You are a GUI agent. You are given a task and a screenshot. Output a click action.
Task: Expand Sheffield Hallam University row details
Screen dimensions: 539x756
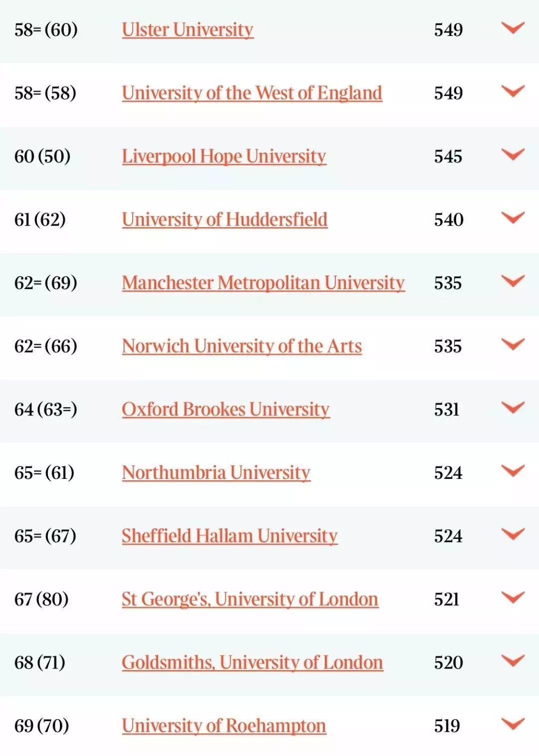coord(513,534)
